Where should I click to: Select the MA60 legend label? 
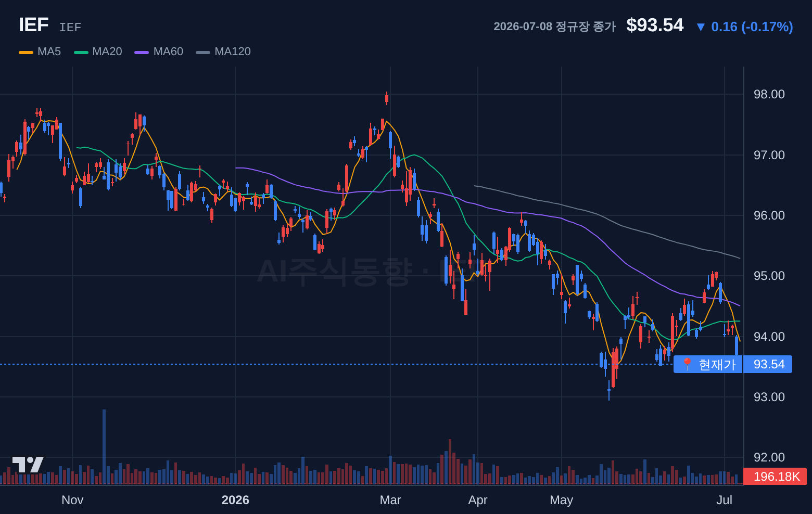[168, 52]
